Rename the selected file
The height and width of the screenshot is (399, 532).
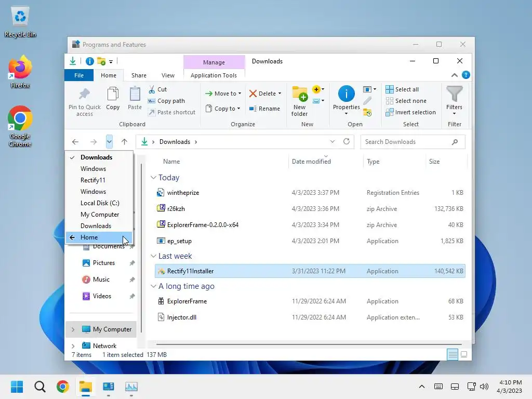264,109
